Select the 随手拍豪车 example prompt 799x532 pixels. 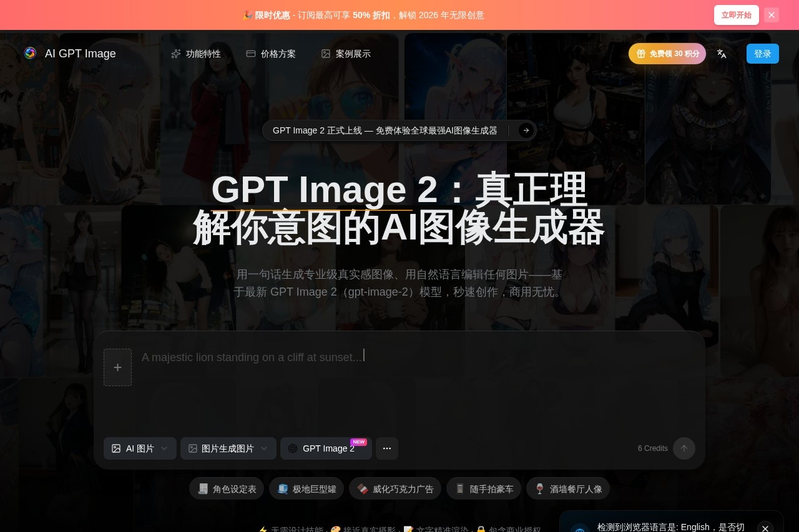484,489
